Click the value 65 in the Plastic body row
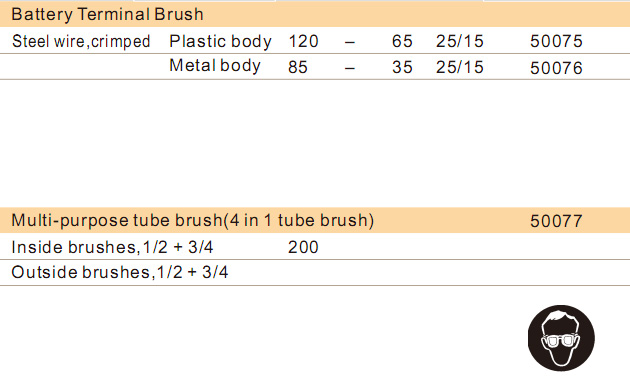The width and height of the screenshot is (630, 386). click(x=402, y=41)
